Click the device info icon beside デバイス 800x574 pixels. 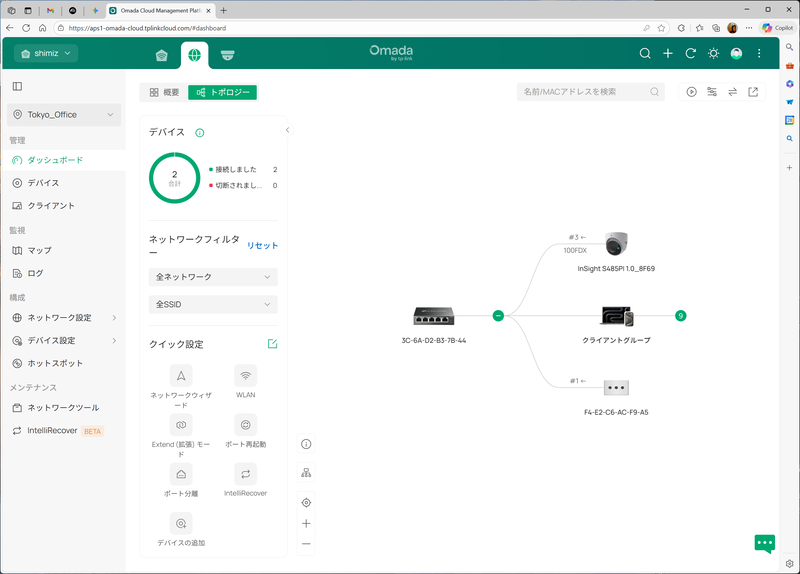(200, 133)
